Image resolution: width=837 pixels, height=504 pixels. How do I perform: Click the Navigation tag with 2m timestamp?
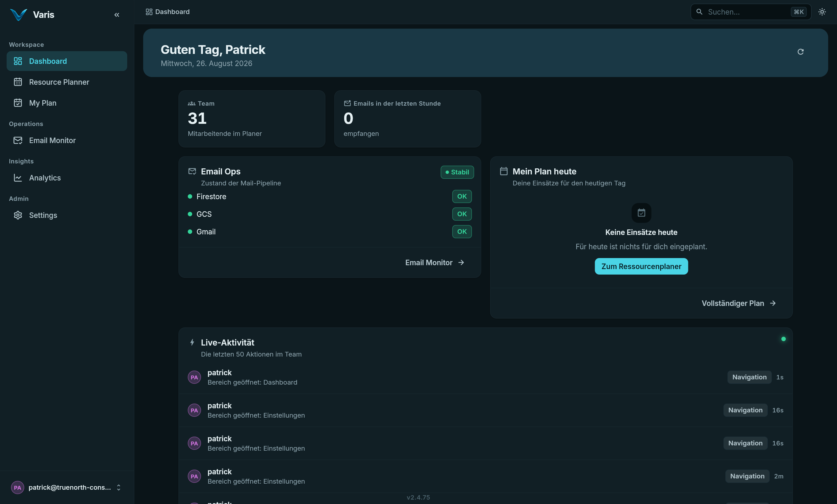pyautogui.click(x=747, y=476)
